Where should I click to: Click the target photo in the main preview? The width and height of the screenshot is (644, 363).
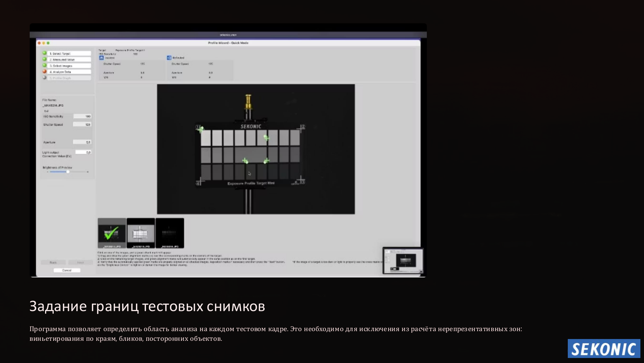coord(256,149)
